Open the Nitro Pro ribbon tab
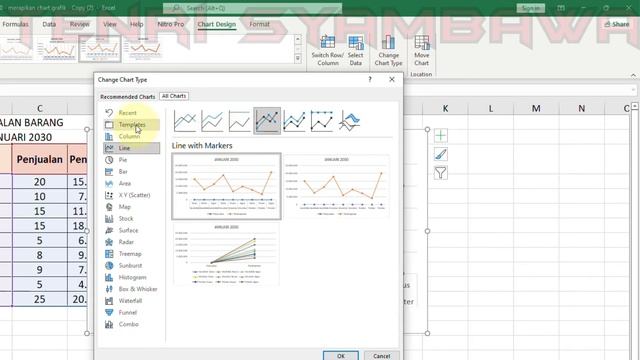Viewport: 640px width, 360px height. coord(171,24)
